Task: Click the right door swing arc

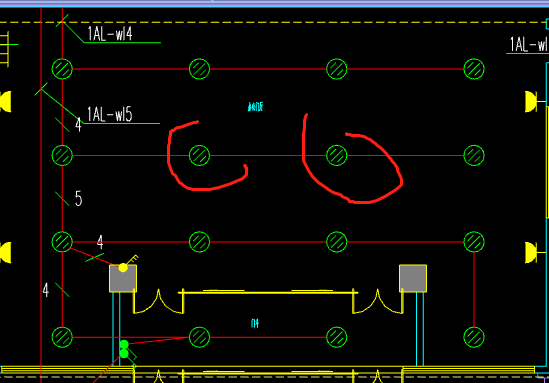Action: 378,301
